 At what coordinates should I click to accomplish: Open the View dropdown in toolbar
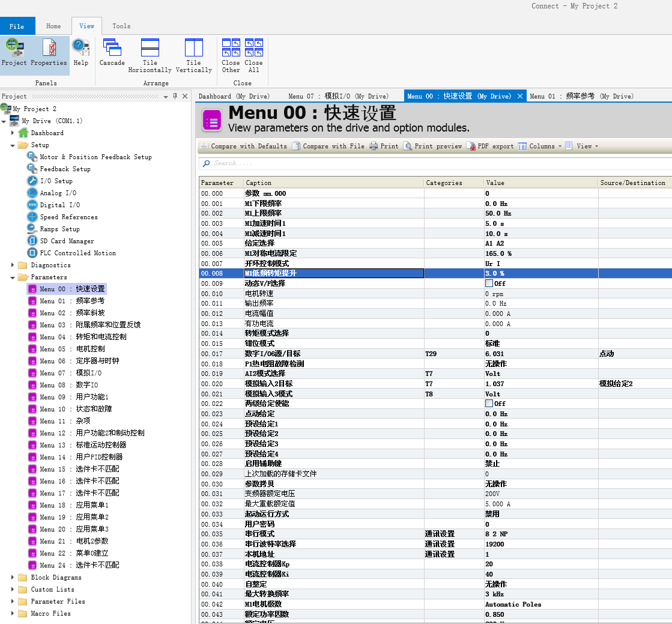583,146
